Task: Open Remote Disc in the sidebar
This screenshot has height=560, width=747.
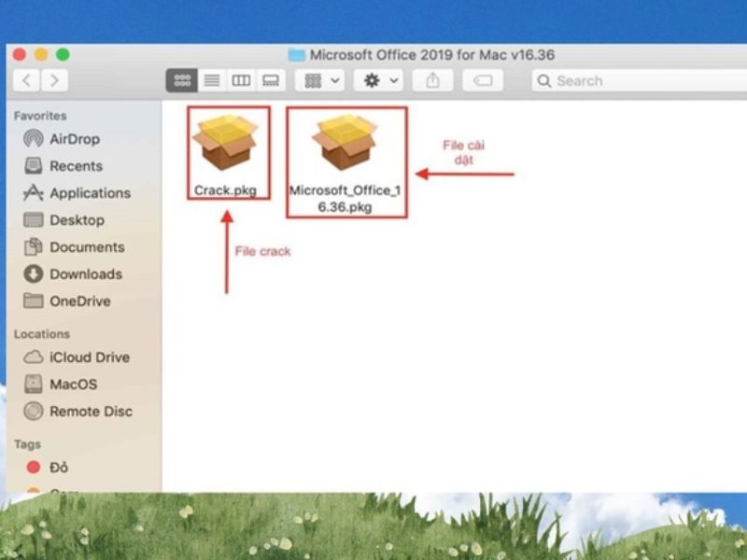Action: click(x=78, y=412)
